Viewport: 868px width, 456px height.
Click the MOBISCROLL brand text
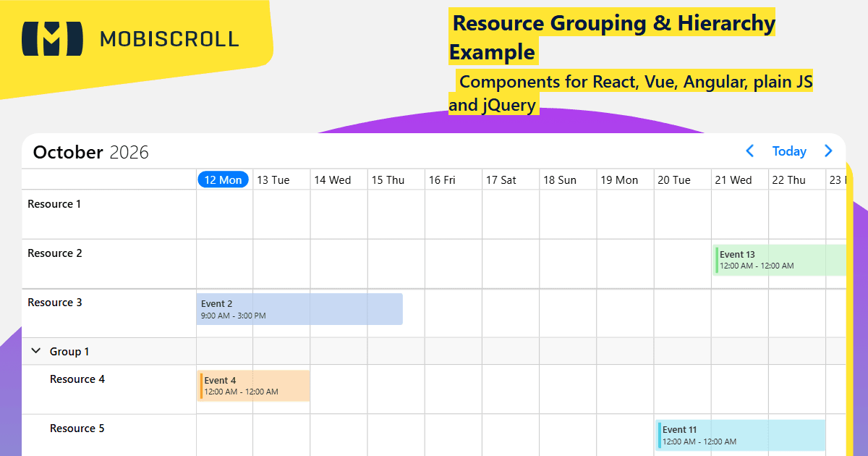[169, 39]
